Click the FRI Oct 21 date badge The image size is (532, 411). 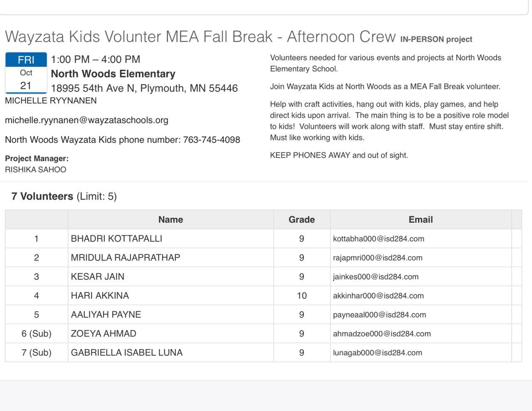(26, 73)
